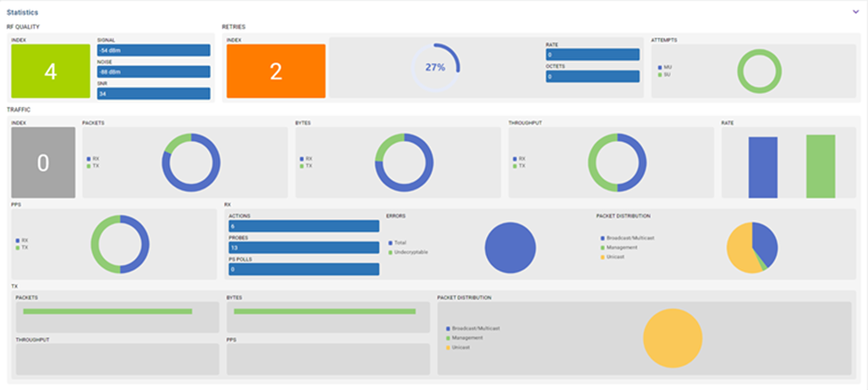Viewport: 868px width, 390px height.
Task: Click the Traffic Packets donut chart
Action: point(191,162)
